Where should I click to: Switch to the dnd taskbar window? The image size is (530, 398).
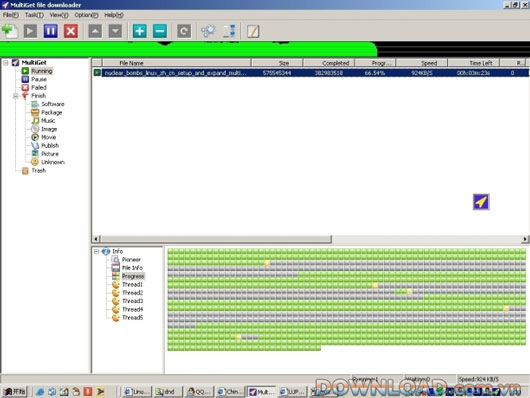pyautogui.click(x=168, y=392)
